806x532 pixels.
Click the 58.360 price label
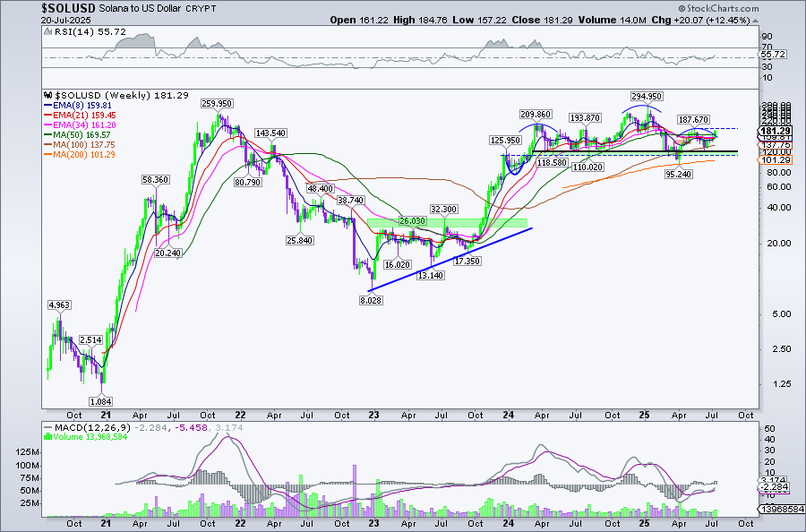[x=155, y=179]
